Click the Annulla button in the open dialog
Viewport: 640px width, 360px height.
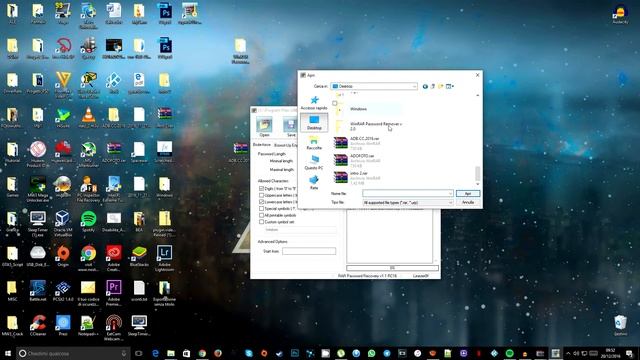click(x=468, y=202)
